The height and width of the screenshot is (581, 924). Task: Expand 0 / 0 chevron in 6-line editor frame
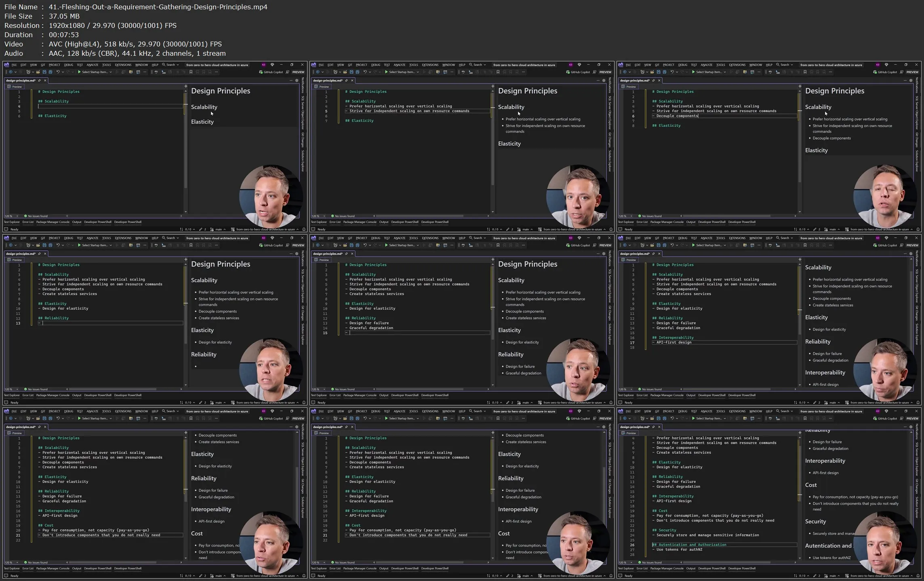click(x=194, y=229)
